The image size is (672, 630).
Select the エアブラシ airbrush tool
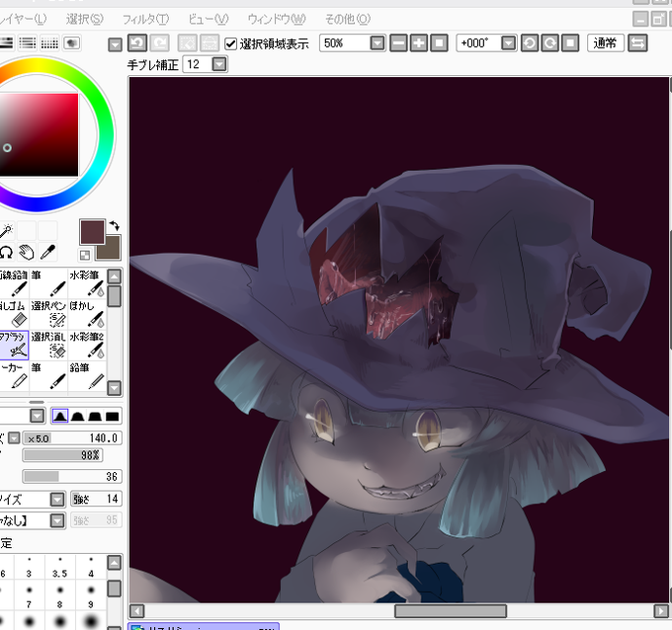(x=14, y=345)
